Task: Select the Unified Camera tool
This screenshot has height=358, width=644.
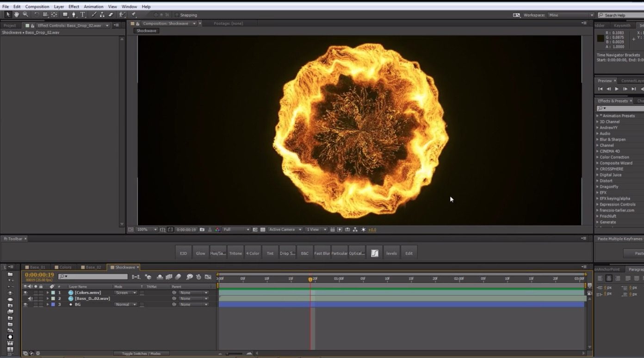Action: point(45,15)
